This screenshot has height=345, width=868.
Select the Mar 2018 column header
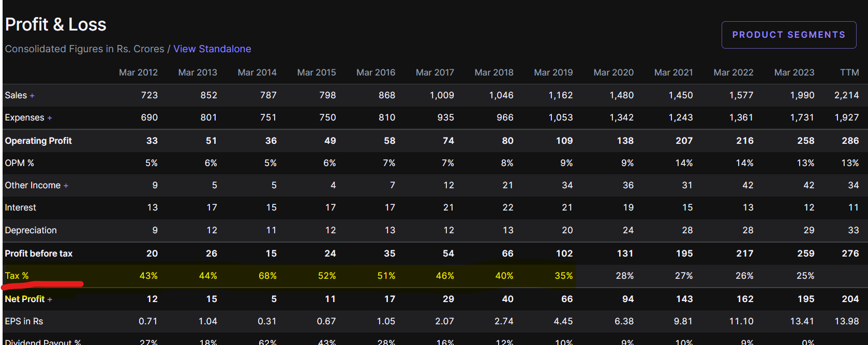(493, 72)
